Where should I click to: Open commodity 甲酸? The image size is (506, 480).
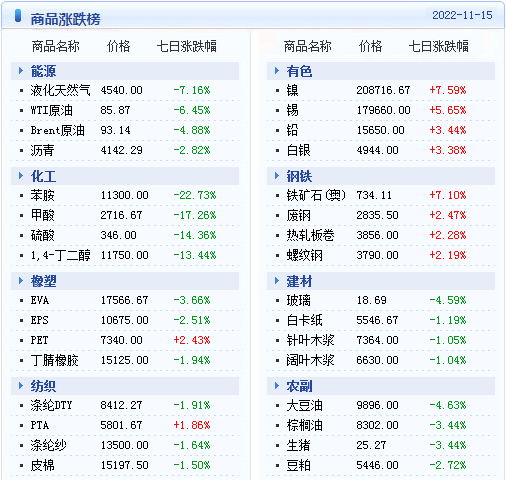42,215
